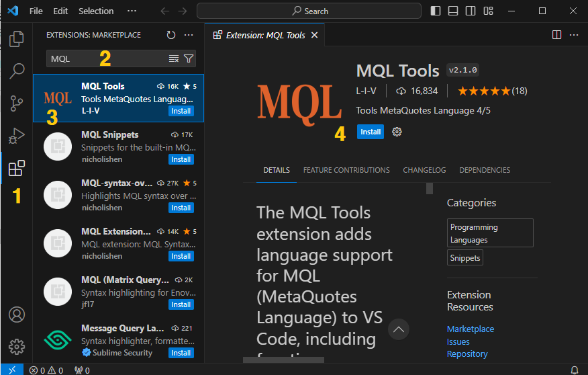Image resolution: width=588 pixels, height=375 pixels.
Task: Install MQL (Matrix Query) extension
Action: [181, 305]
